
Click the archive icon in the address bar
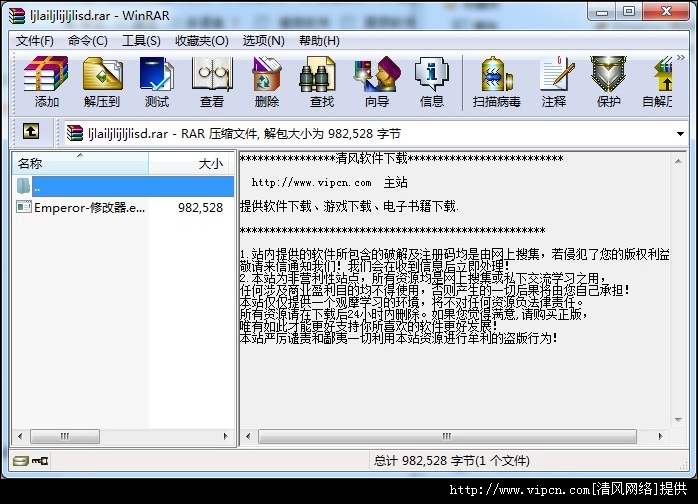(75, 133)
